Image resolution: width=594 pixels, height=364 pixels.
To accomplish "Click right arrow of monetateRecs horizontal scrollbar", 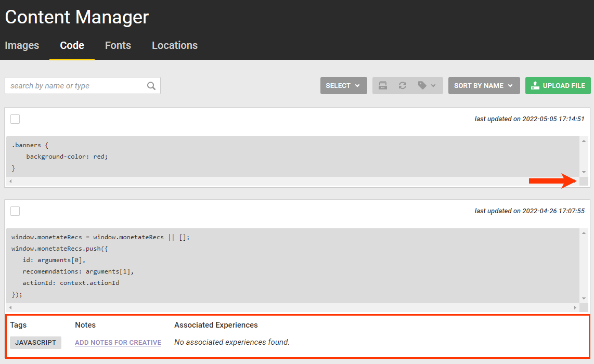I will (575, 307).
